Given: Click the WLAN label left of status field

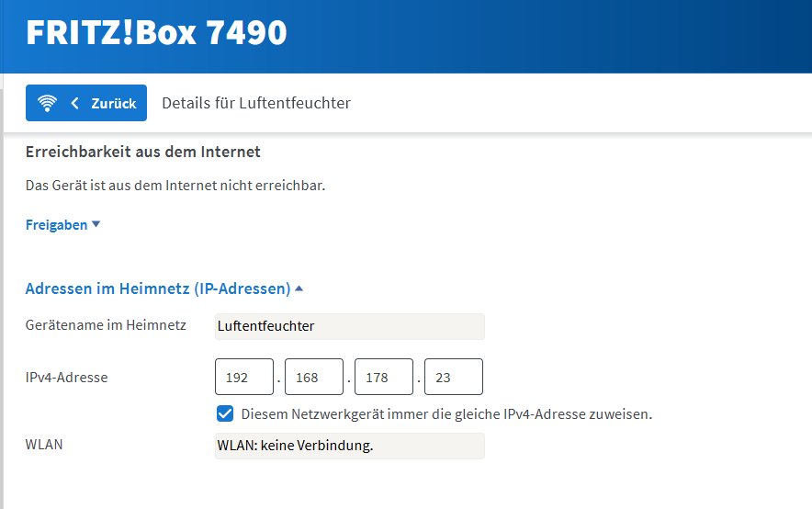Looking at the screenshot, I should tap(44, 445).
